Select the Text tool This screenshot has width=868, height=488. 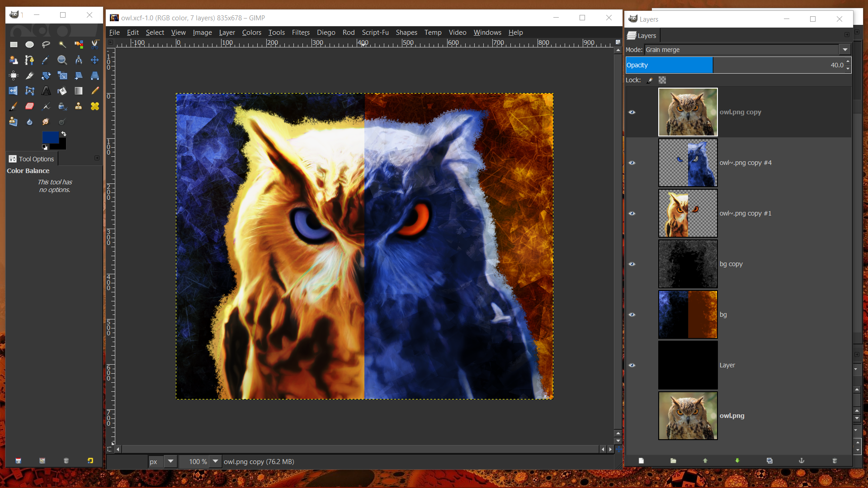[46, 91]
